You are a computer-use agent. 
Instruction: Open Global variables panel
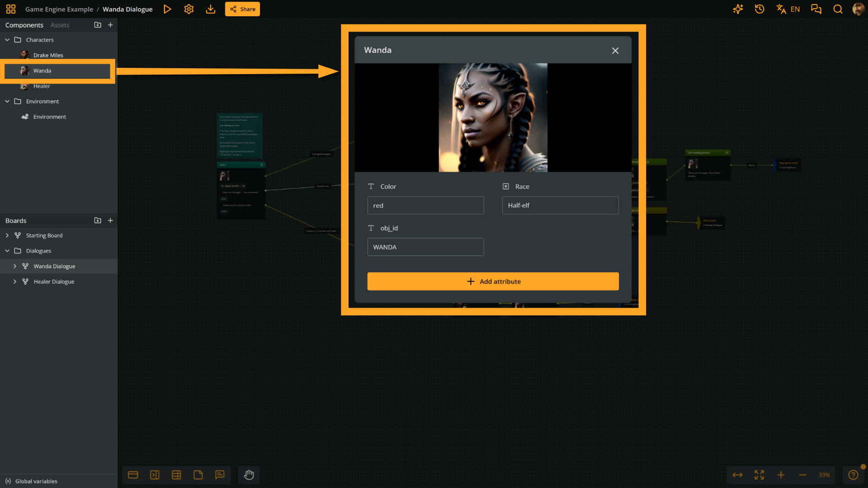[x=32, y=481]
